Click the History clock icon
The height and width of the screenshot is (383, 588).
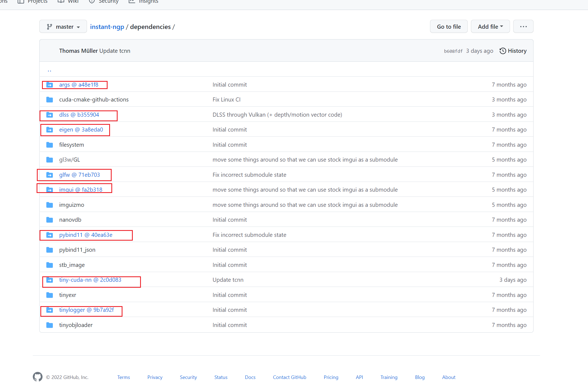click(503, 51)
